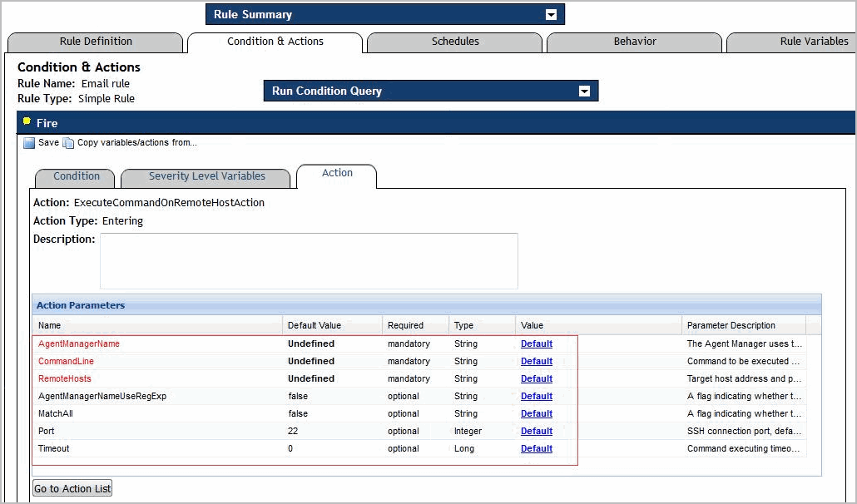Select the Behavior tab

[635, 42]
